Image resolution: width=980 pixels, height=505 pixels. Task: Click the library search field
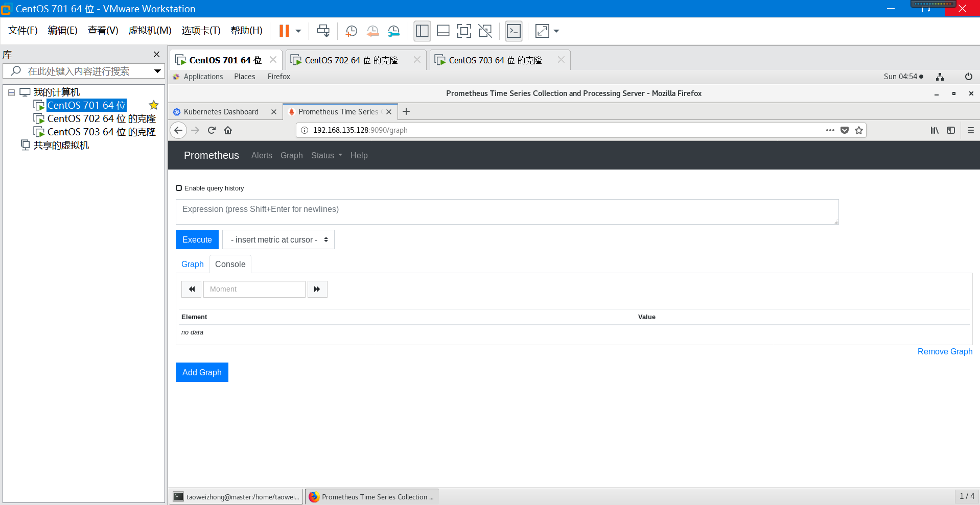point(83,71)
